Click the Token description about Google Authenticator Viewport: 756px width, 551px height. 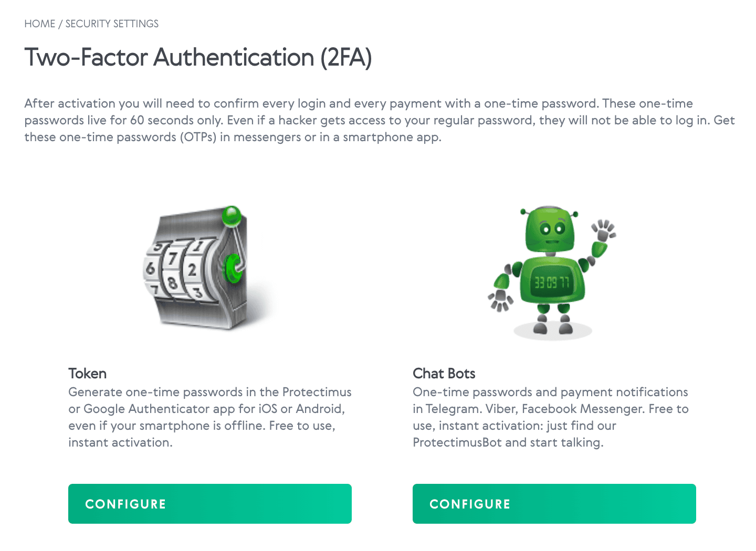click(209, 417)
